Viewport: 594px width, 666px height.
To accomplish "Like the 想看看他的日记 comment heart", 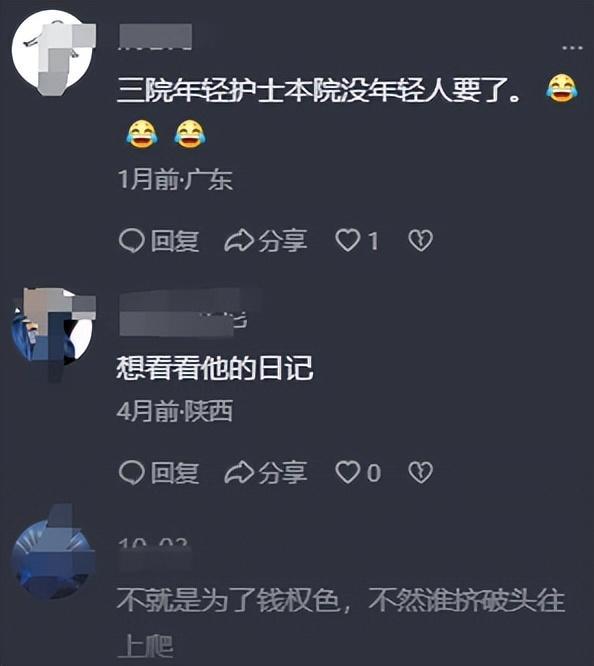I will coord(348,472).
